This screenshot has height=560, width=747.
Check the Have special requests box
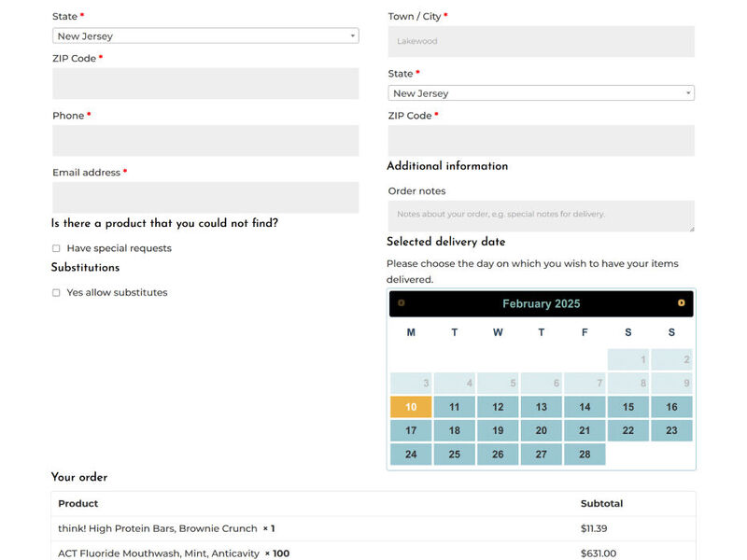tap(56, 248)
